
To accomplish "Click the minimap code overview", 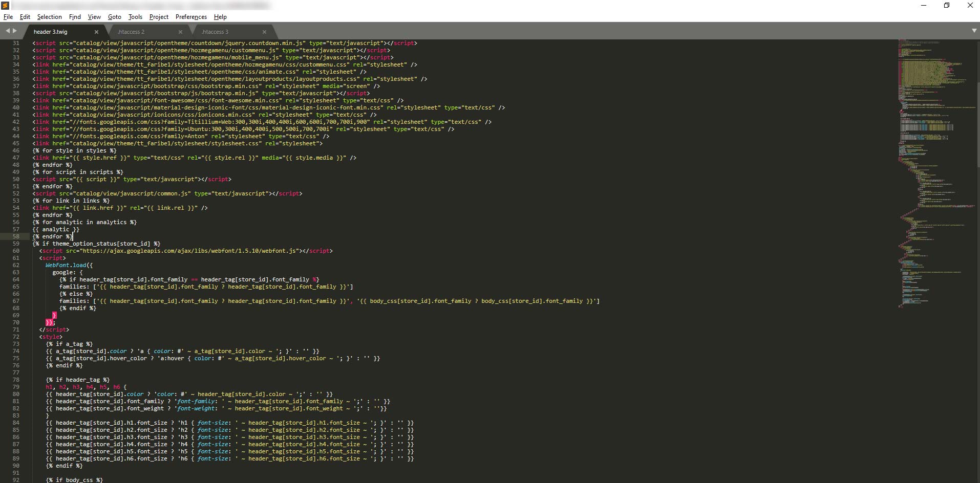I will tap(937, 174).
